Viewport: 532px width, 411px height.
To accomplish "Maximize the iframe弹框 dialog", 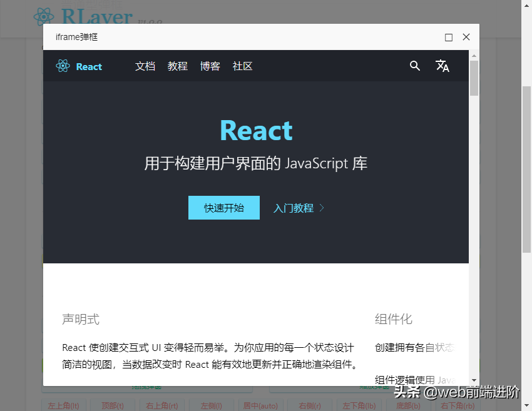I will pos(448,37).
